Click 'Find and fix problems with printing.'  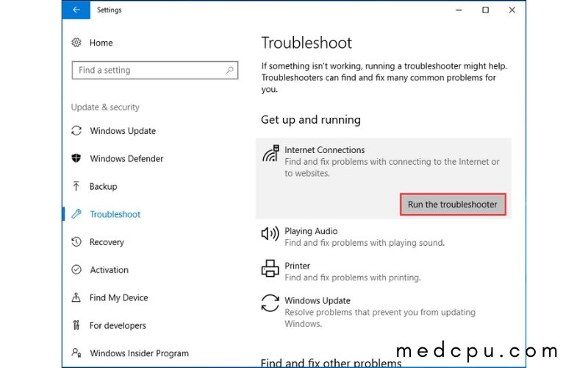click(x=353, y=277)
